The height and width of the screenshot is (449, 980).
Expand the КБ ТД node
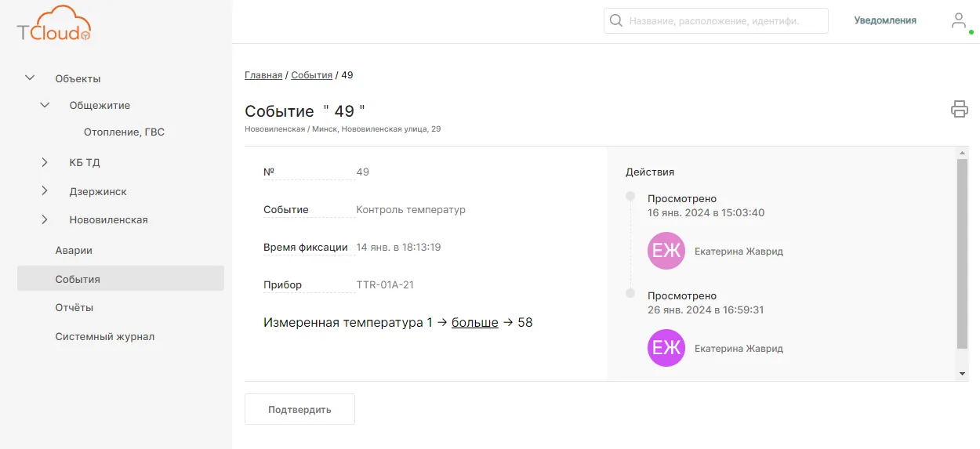[45, 162]
